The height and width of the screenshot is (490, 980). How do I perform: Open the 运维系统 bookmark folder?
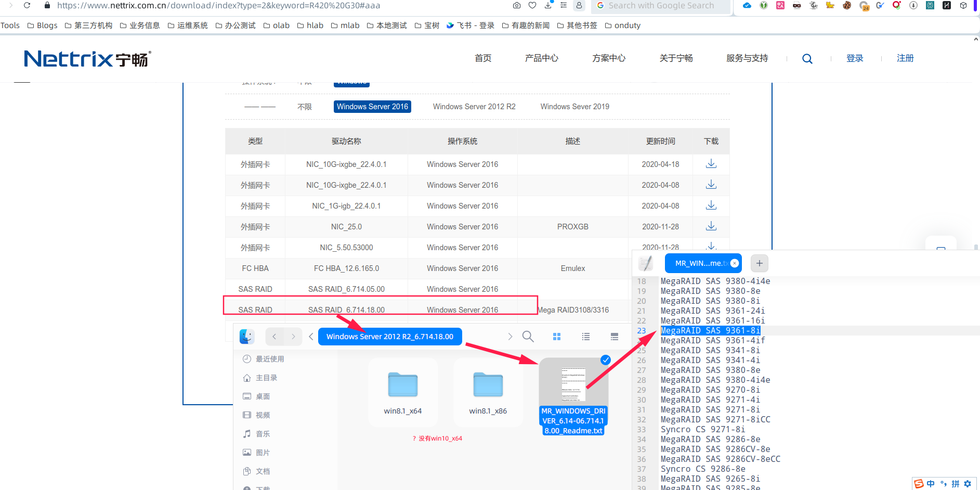188,25
